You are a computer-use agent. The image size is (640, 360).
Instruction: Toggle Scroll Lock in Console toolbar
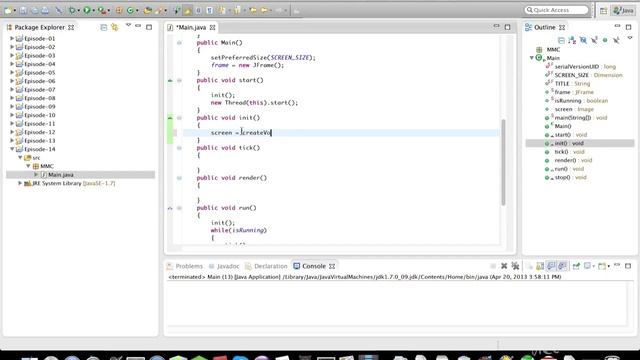pos(540,266)
